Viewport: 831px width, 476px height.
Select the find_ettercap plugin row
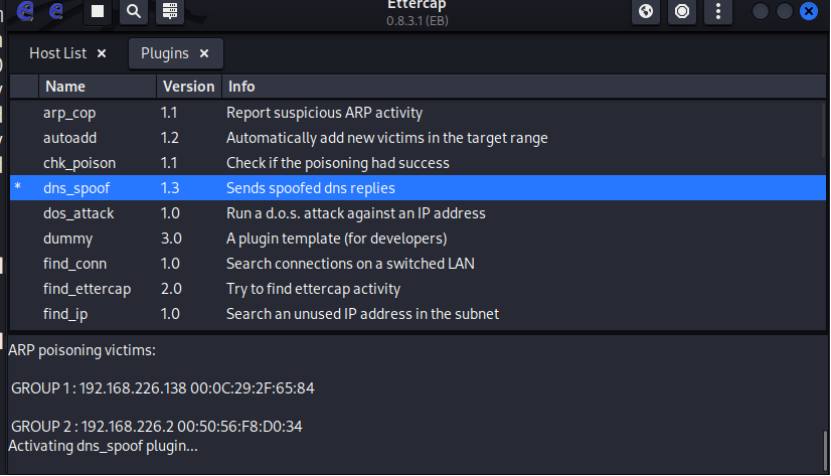tap(86, 289)
